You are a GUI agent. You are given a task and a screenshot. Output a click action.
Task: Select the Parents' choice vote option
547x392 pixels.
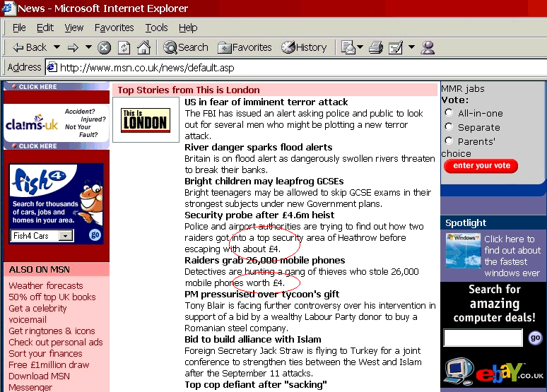pyautogui.click(x=449, y=141)
